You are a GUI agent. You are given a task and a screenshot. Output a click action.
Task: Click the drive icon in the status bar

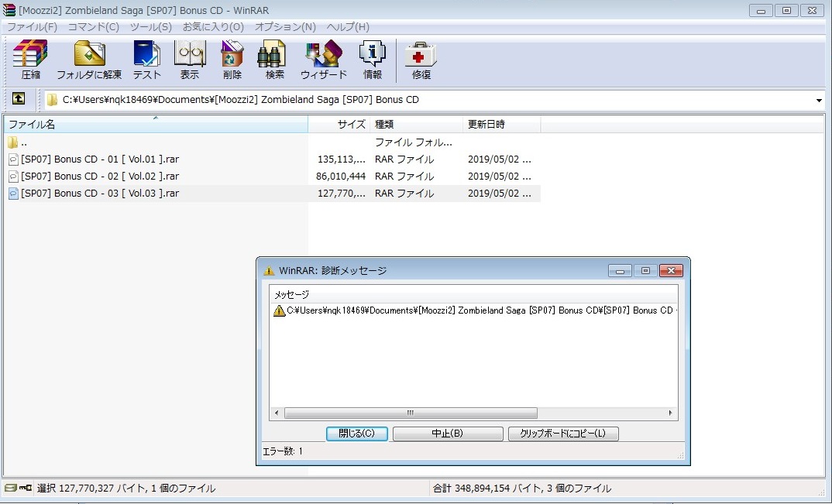coord(10,488)
